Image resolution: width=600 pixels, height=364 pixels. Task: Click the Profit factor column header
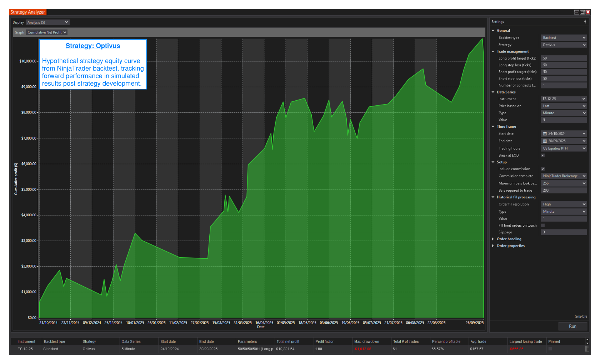[324, 342]
